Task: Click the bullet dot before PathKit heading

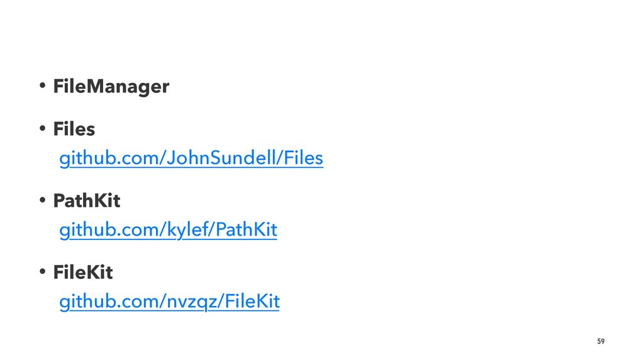Action: coord(42,200)
